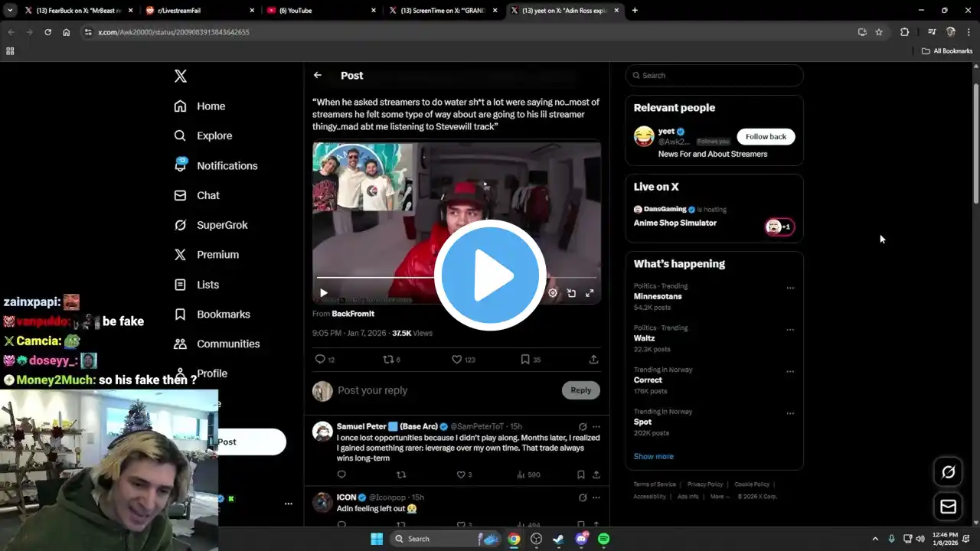Open the X logo home link

[x=180, y=76]
